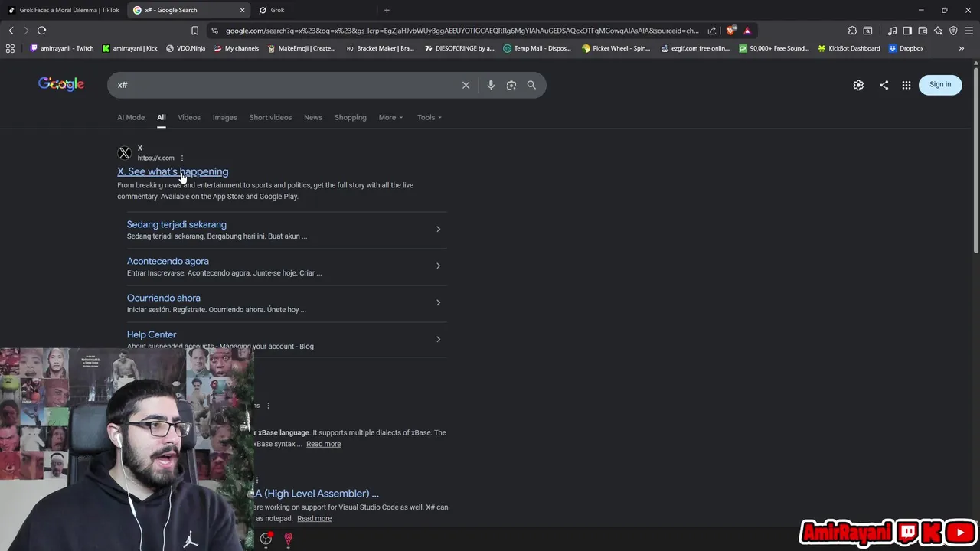Open Brave Shields lion icon

tap(731, 31)
